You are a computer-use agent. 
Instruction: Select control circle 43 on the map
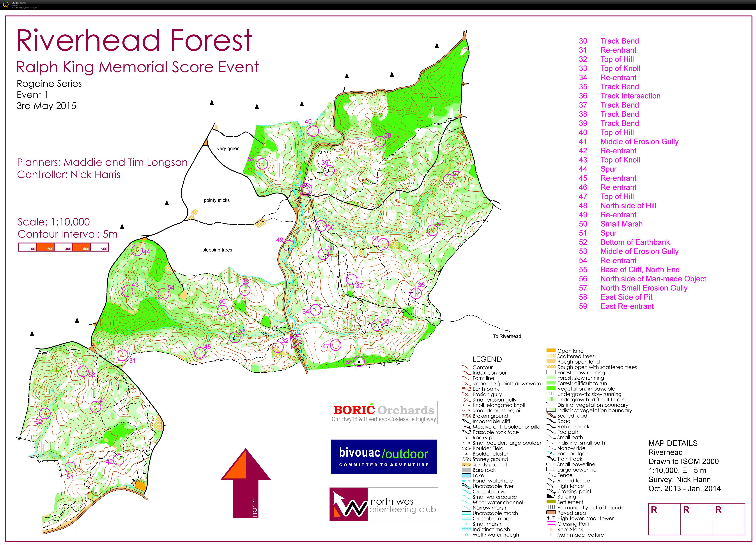(127, 291)
